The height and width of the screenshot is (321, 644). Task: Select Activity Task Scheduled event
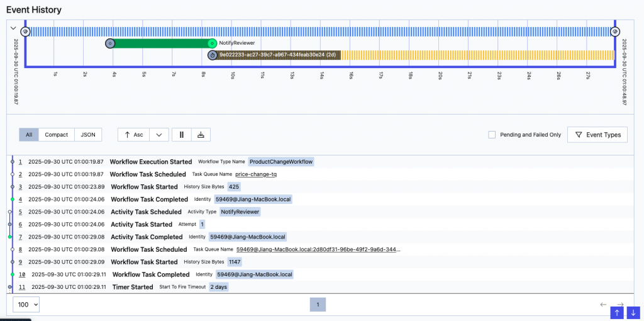[146, 211]
